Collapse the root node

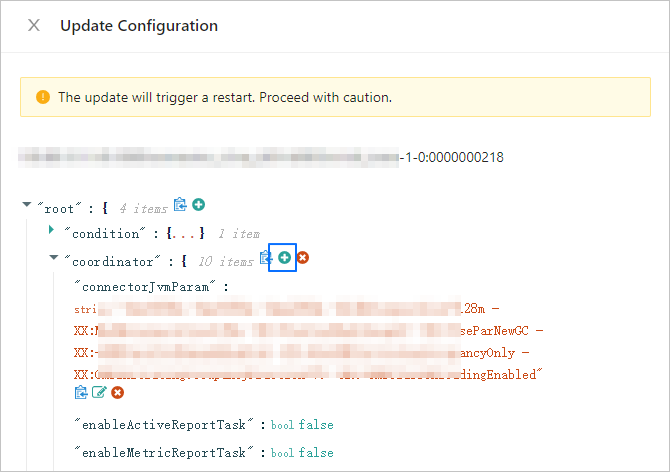(27, 206)
